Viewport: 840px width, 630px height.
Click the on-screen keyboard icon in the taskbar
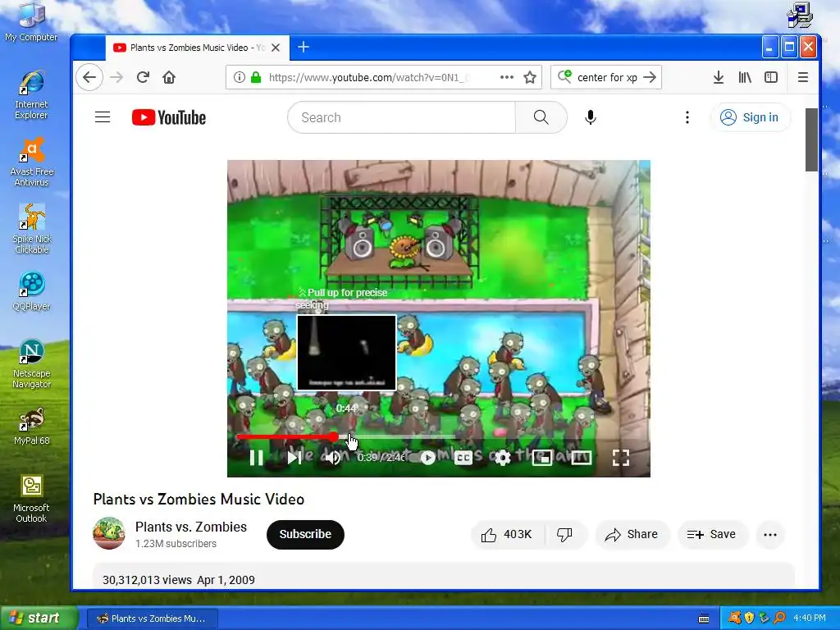704,619
